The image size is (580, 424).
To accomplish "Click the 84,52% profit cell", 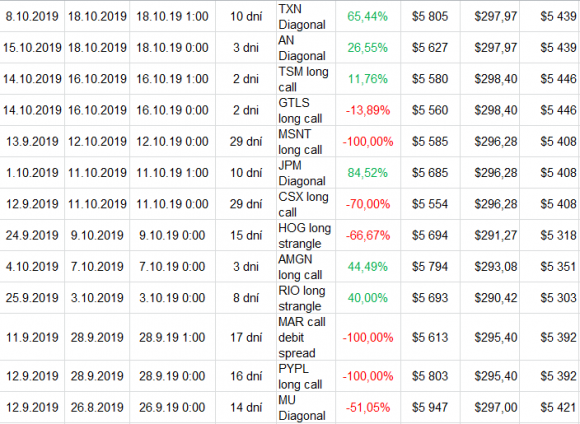I will pyautogui.click(x=368, y=173).
